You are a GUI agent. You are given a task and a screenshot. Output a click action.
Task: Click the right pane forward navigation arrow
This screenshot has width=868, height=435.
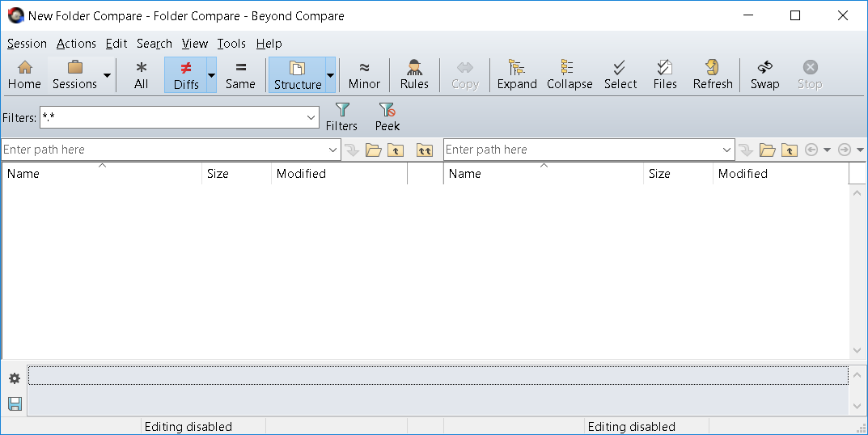845,150
